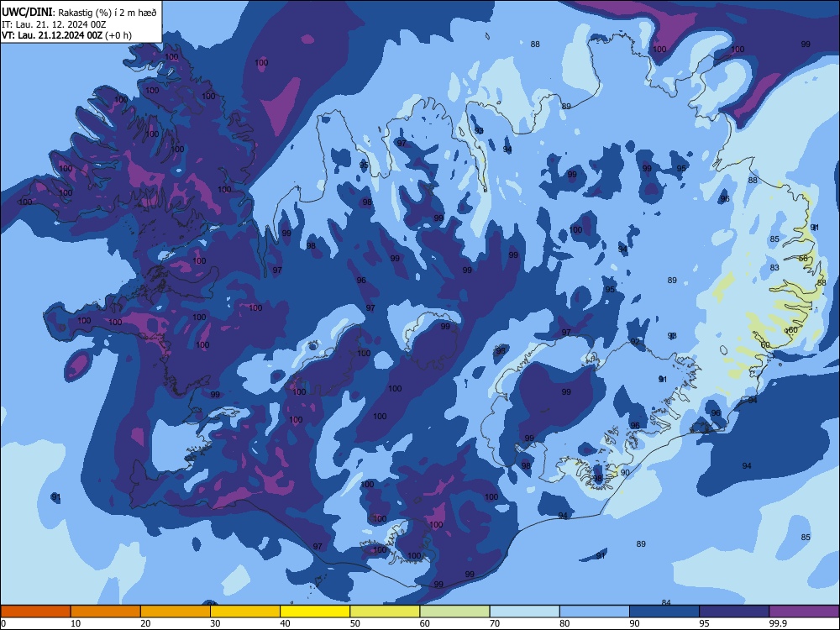
Task: Click the legend scale label "99.9"
Action: [x=778, y=623]
